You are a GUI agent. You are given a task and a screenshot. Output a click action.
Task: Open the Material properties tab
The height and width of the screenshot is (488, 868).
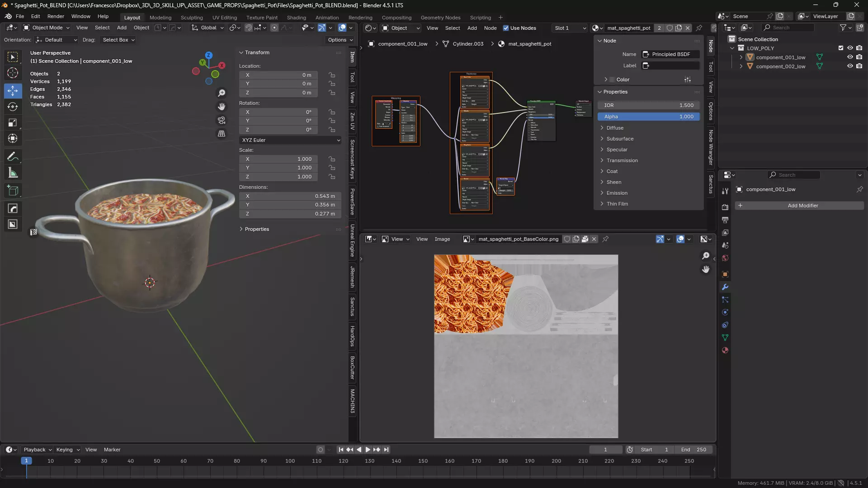tap(725, 350)
